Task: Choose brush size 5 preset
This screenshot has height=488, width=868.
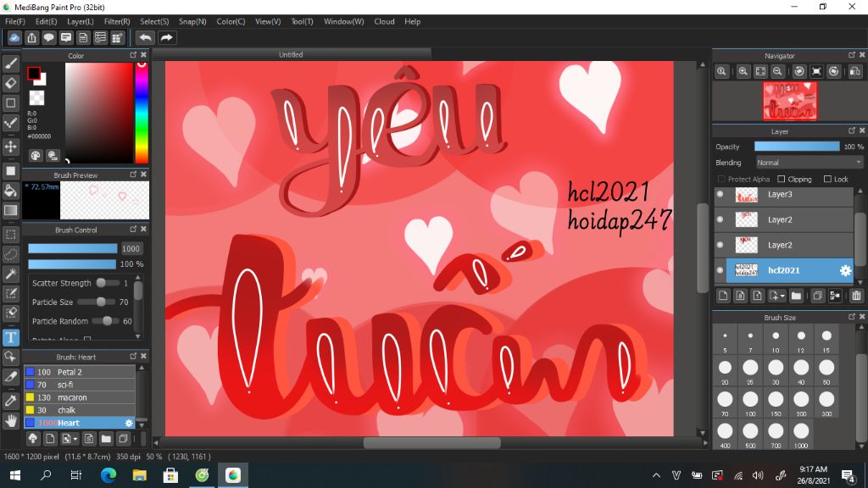Action: click(x=725, y=338)
